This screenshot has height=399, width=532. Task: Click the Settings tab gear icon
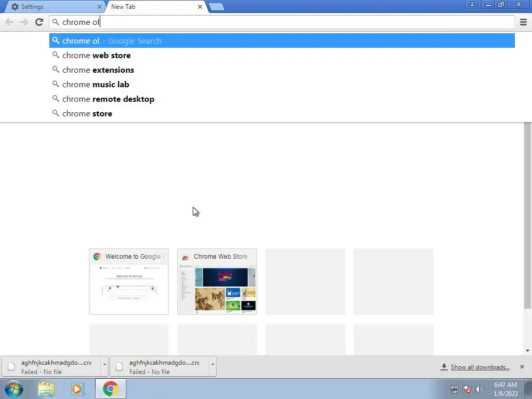(15, 6)
